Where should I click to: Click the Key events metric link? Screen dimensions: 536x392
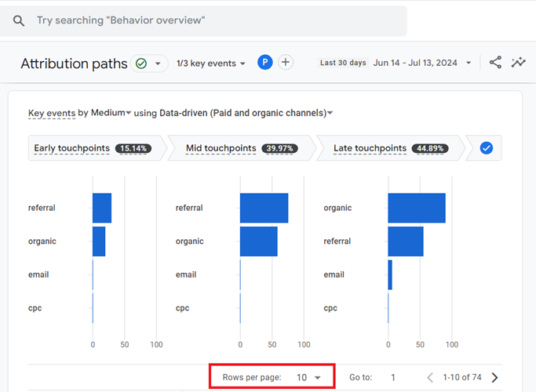tap(52, 113)
